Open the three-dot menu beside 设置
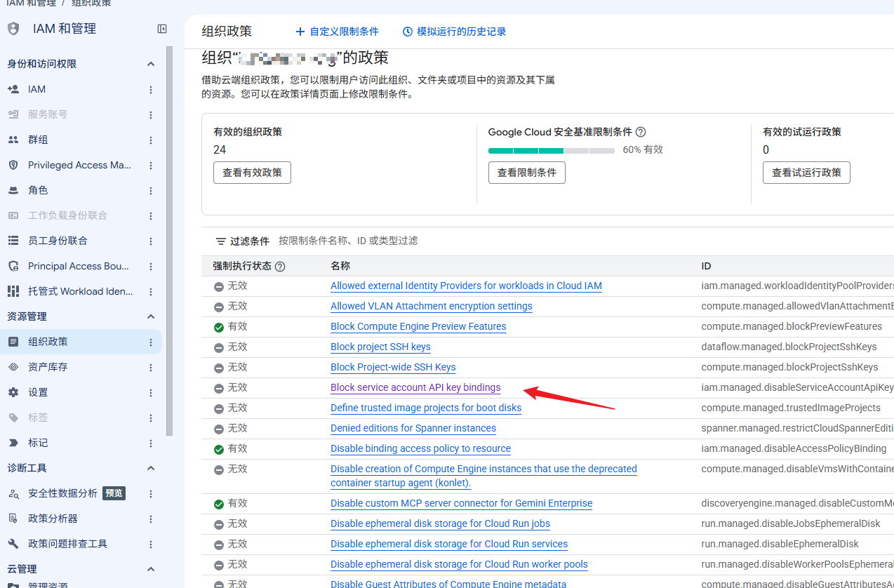The image size is (894, 588). [x=151, y=393]
